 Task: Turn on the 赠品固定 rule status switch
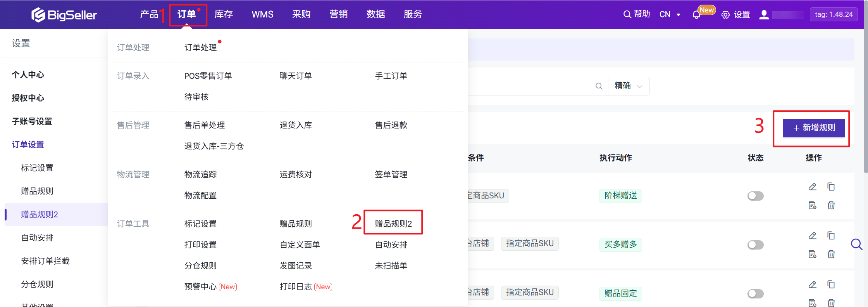(755, 294)
